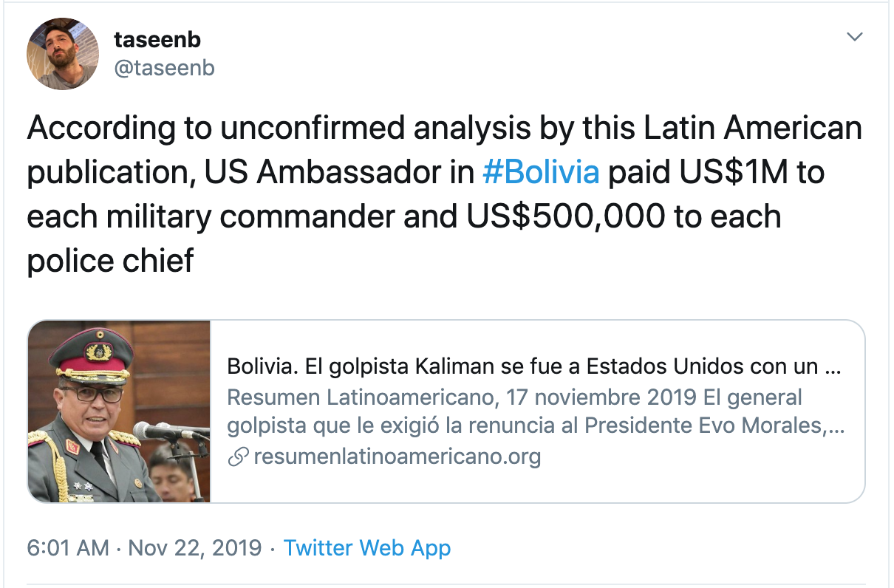
Task: Open the resumenlatinoamericano.org domain link
Action: 397,457
